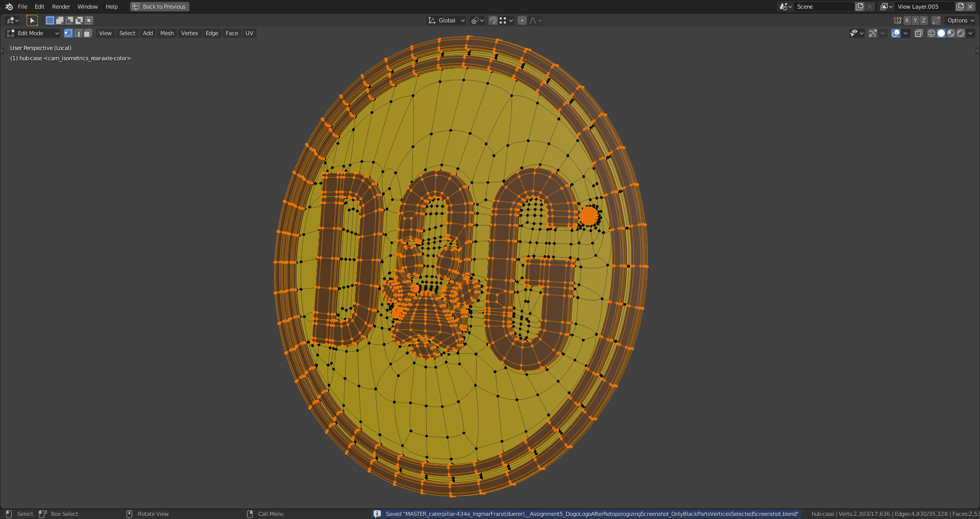Open the viewport Select menu

127,33
